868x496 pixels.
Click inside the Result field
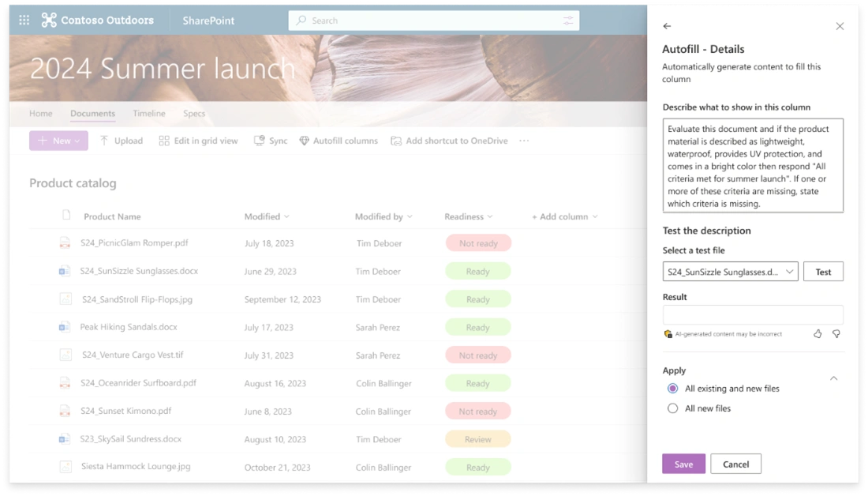point(753,314)
